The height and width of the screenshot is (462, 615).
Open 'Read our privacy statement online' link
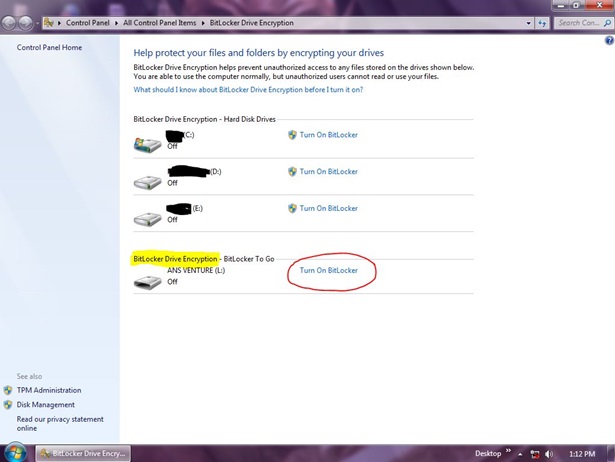60,424
